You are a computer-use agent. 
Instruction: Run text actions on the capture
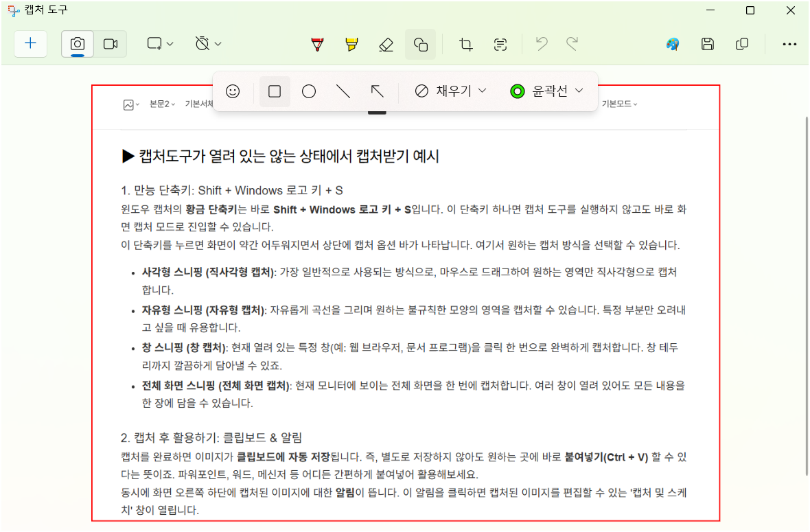pos(500,44)
